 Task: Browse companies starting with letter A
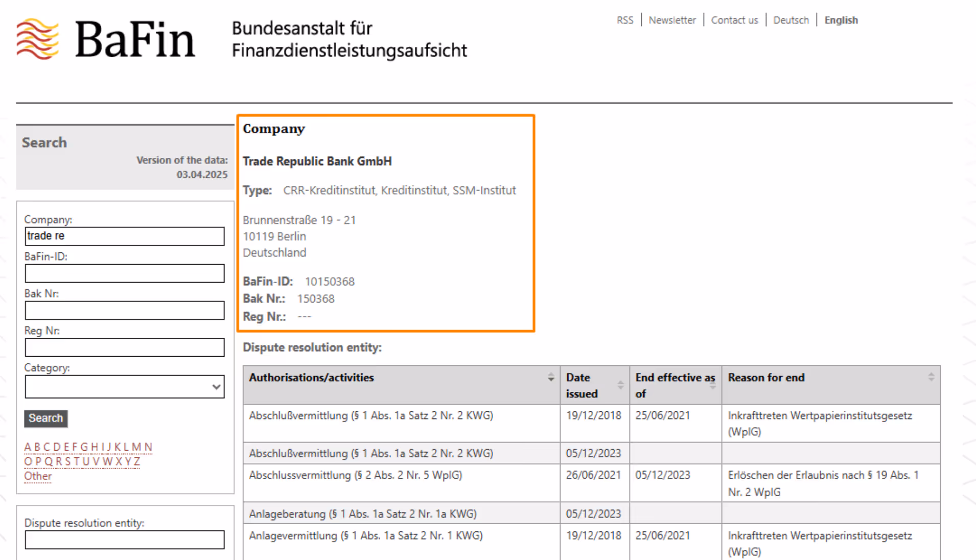point(28,447)
